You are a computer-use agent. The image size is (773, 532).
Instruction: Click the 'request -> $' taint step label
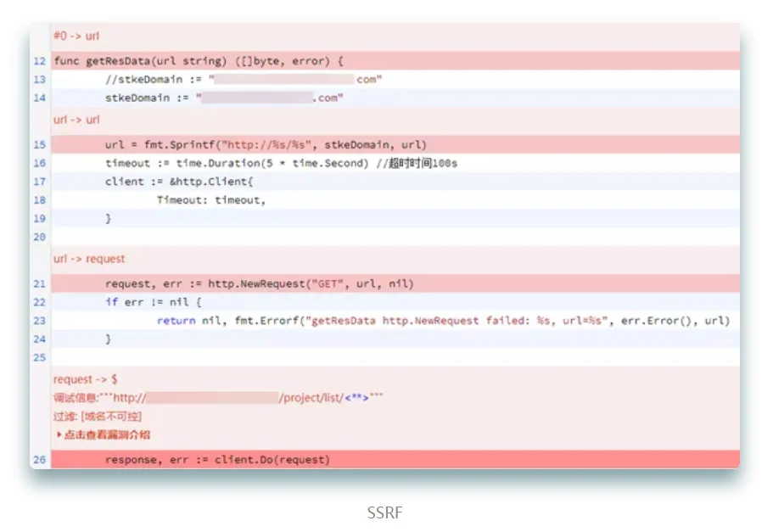(86, 379)
